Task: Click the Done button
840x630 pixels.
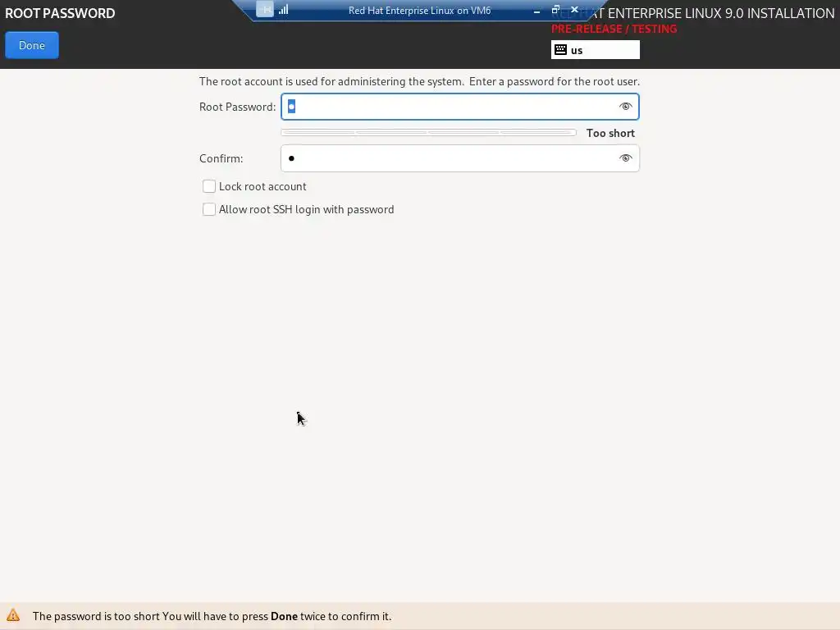Action: (x=32, y=45)
